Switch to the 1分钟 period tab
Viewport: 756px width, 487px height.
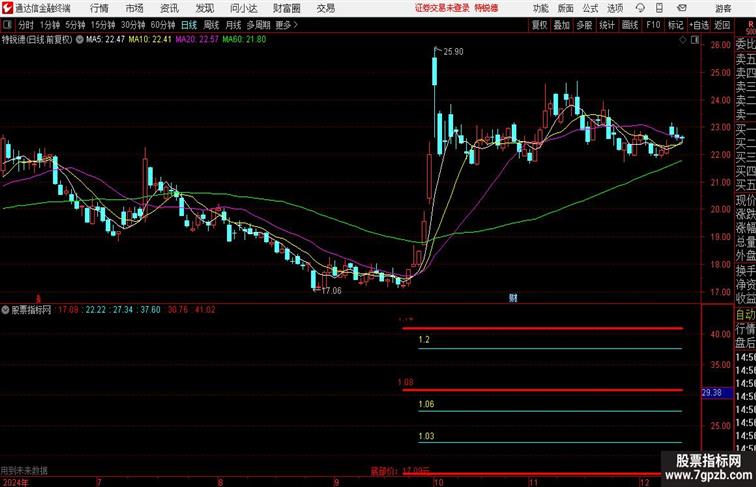[50, 25]
